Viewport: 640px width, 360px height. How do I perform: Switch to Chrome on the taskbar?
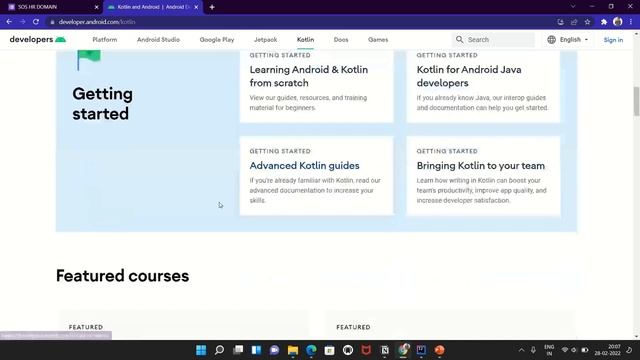click(x=403, y=350)
